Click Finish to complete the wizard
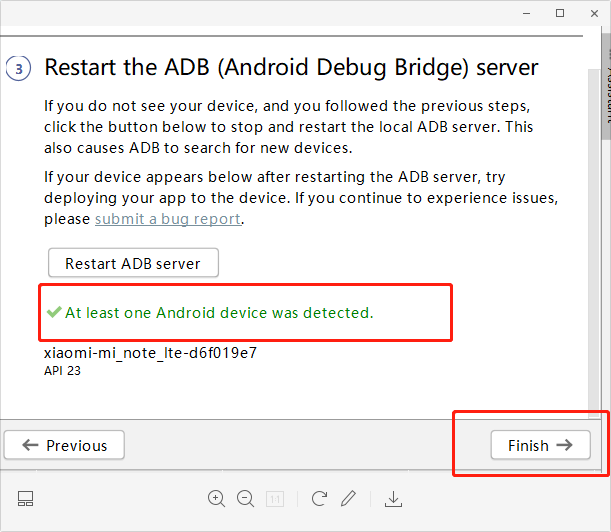611x532 pixels. click(x=540, y=445)
